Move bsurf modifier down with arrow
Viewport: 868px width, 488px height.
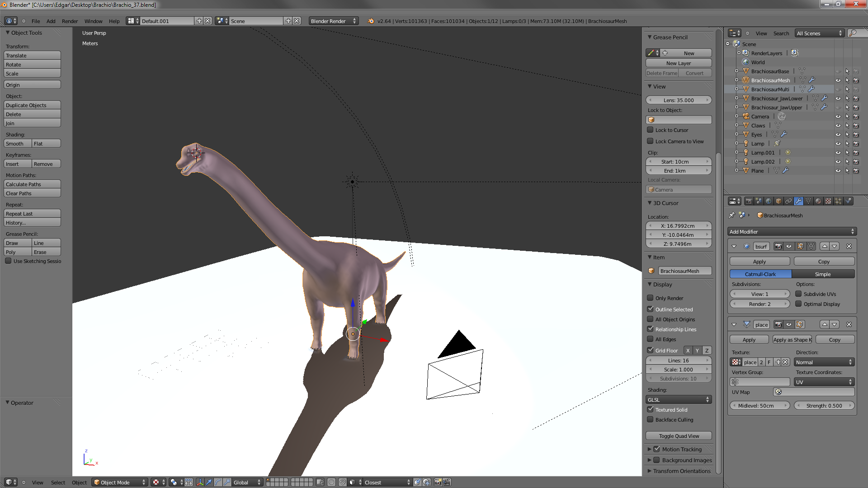[x=835, y=246]
